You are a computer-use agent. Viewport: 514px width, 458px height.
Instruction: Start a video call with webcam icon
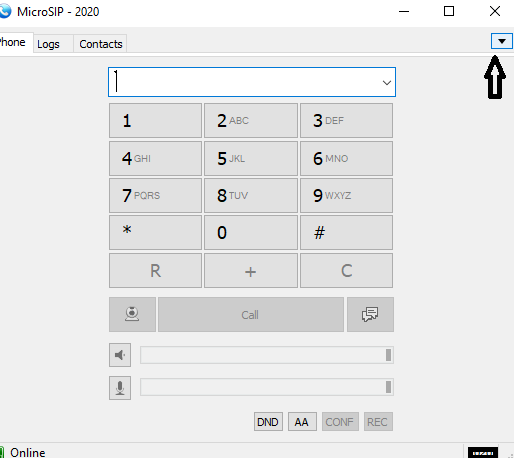132,314
